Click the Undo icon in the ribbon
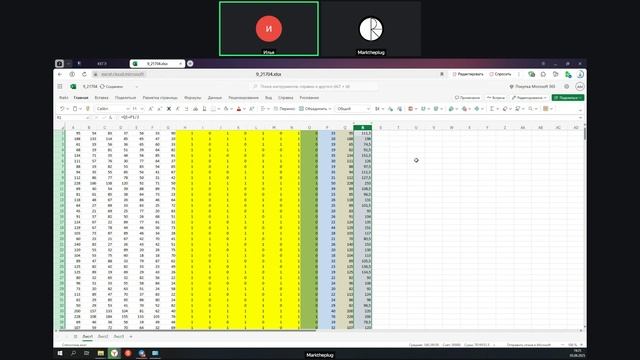 [62, 109]
